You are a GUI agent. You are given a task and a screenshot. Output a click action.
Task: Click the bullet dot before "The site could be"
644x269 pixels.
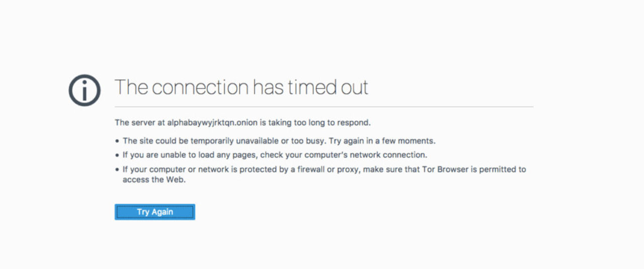[x=117, y=142]
